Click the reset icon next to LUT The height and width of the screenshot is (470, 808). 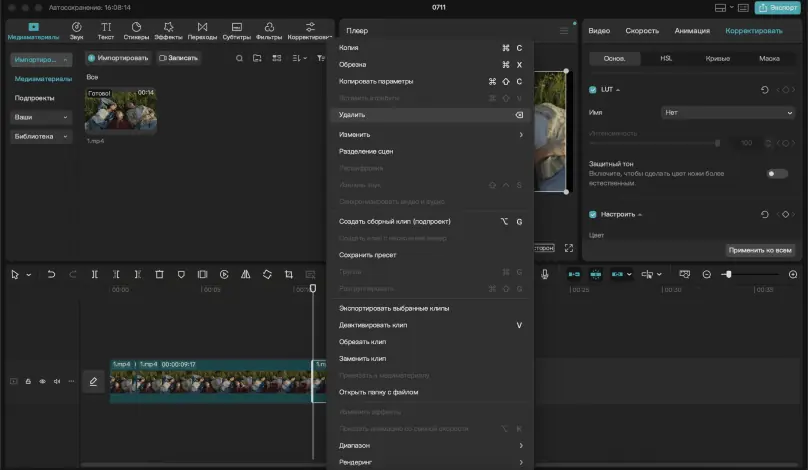point(765,90)
